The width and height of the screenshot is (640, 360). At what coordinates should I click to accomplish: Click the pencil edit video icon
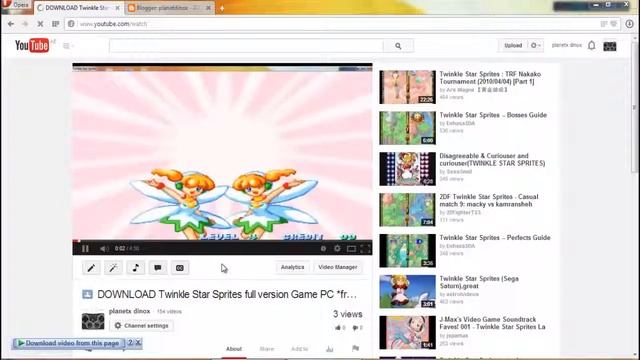click(91, 268)
